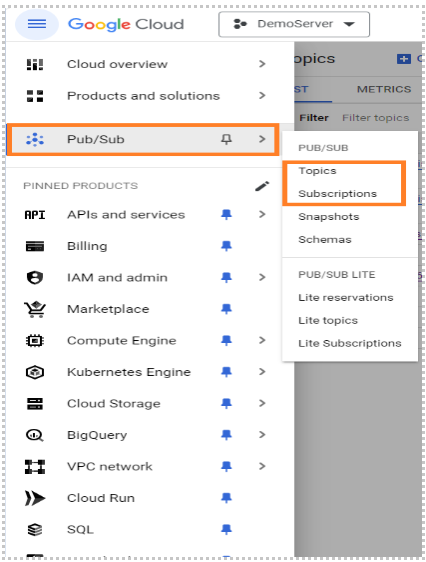Expand the Pub/Sub submenu chevron
426x562 pixels.
(262, 139)
